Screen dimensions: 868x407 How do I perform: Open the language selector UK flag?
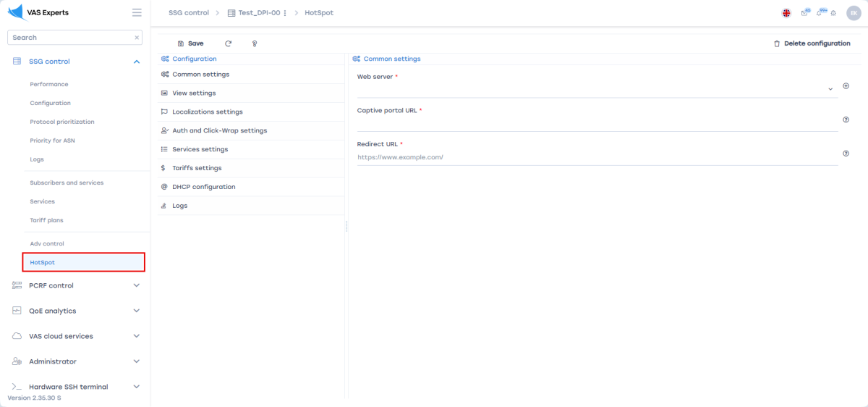[786, 13]
